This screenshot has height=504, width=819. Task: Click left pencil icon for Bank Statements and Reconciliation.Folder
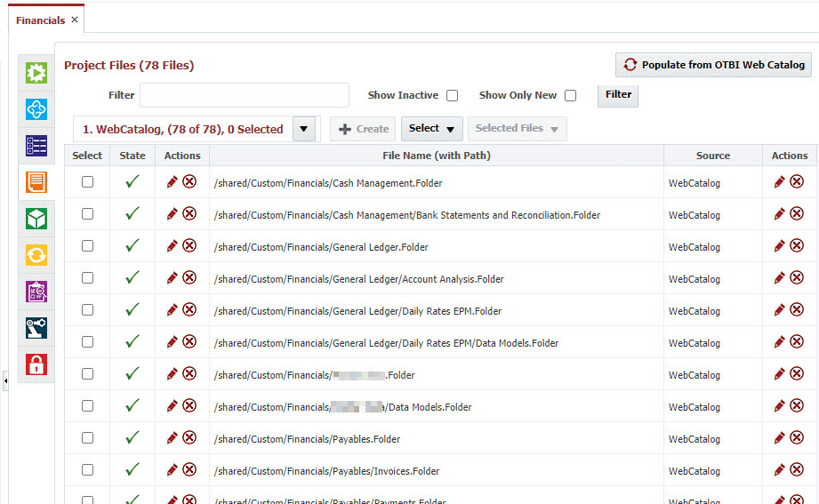click(172, 213)
